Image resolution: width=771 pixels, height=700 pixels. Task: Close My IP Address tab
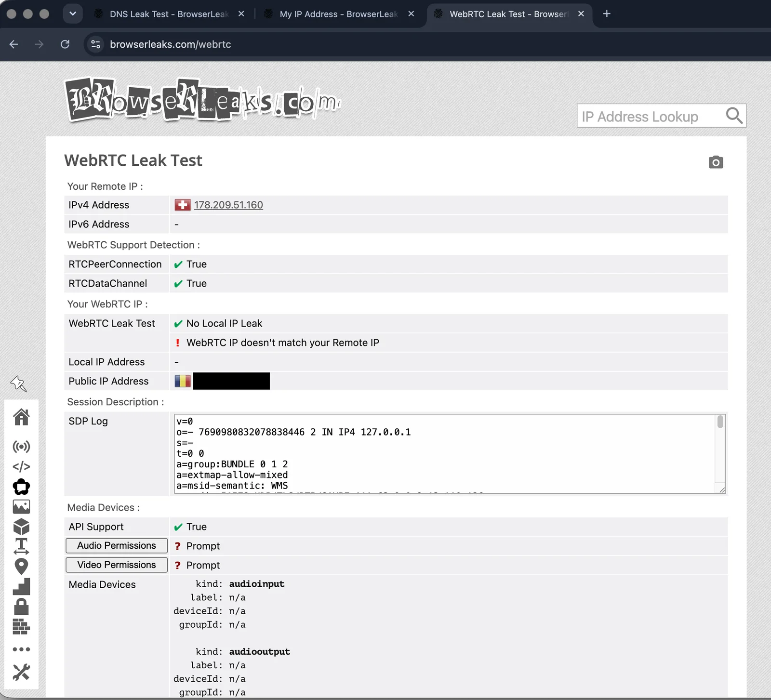411,14
